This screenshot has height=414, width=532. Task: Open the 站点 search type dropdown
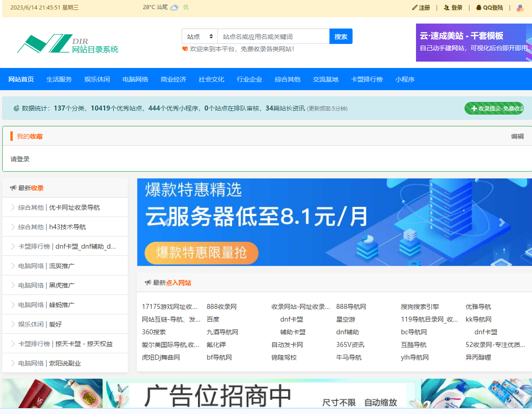click(200, 37)
